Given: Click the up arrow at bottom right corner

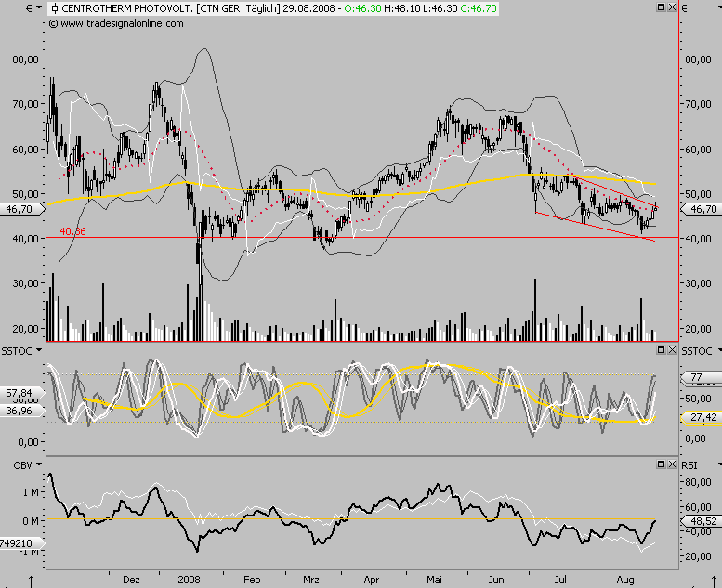Looking at the screenshot, I should tap(714, 581).
